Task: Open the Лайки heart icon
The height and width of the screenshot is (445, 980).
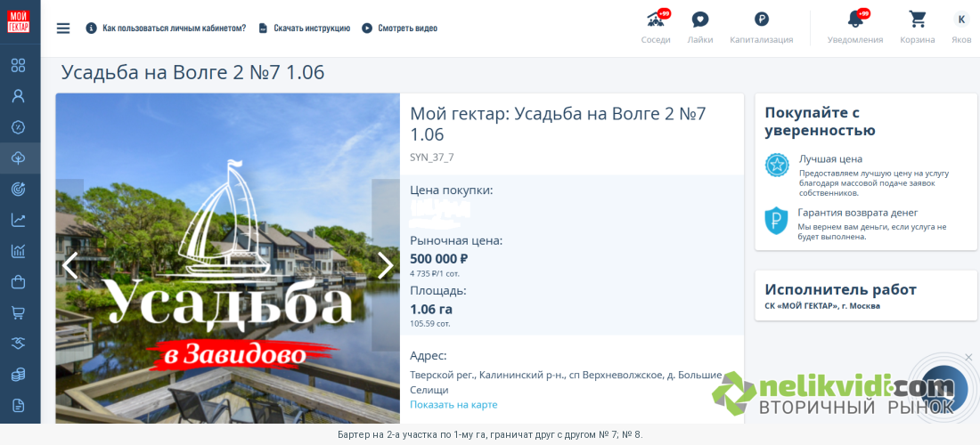Action: pos(700,20)
